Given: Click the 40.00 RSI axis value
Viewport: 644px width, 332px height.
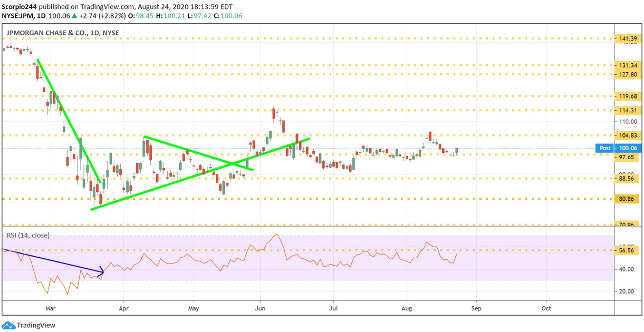Looking at the screenshot, I should 627,269.
